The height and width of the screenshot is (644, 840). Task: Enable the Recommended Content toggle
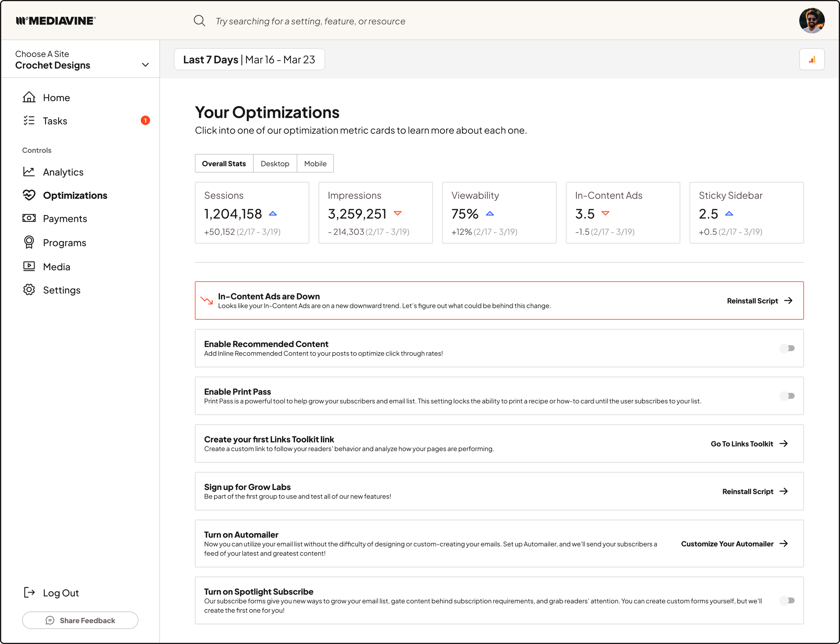tap(787, 348)
